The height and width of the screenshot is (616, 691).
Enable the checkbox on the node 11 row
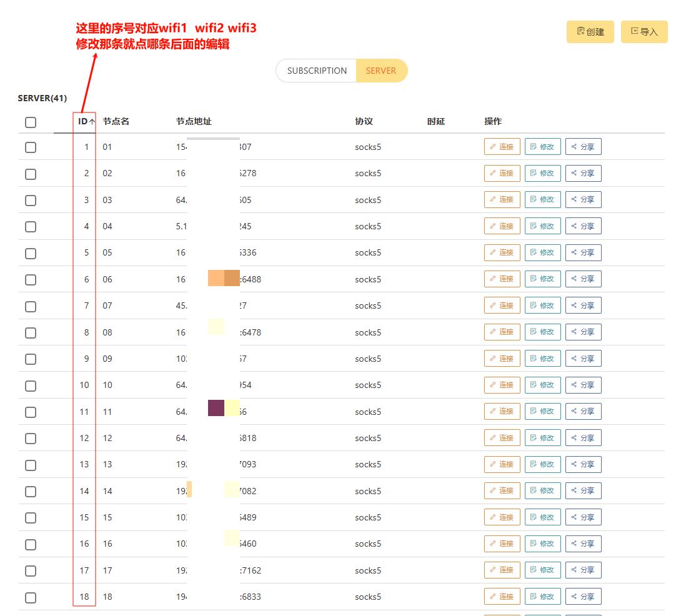point(31,412)
